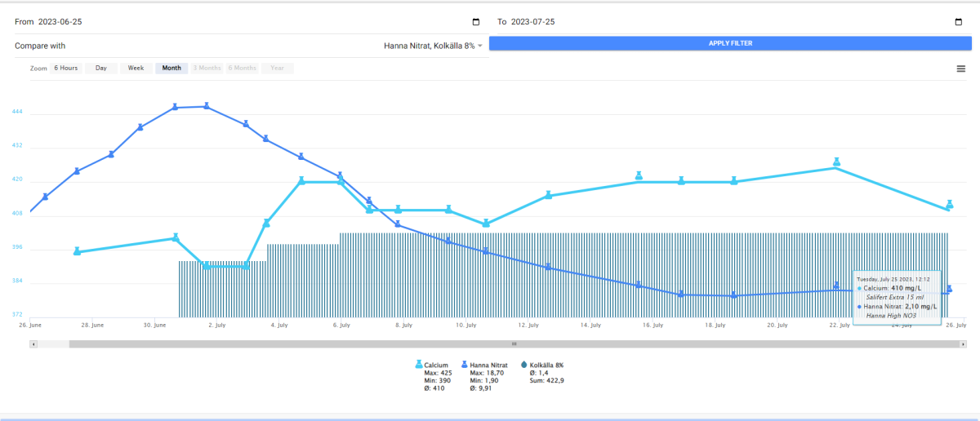Select the Month zoom range
Viewport: 980px width, 421px height.
[171, 69]
